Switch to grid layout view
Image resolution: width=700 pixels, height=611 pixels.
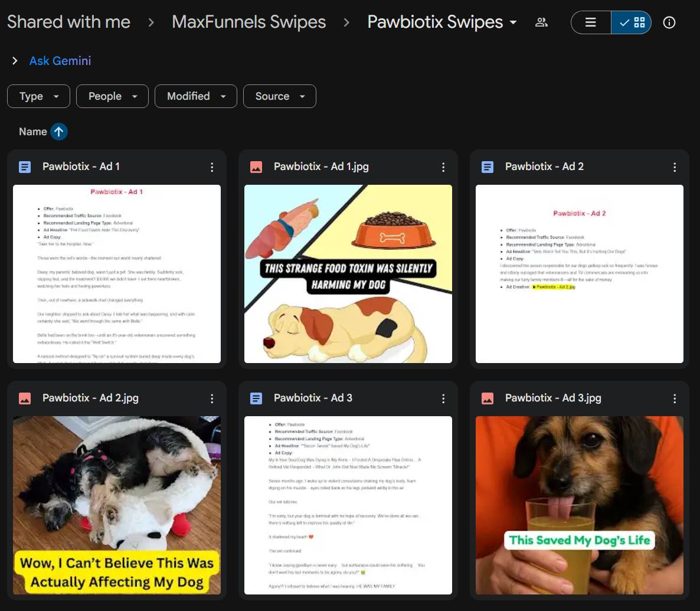point(632,22)
